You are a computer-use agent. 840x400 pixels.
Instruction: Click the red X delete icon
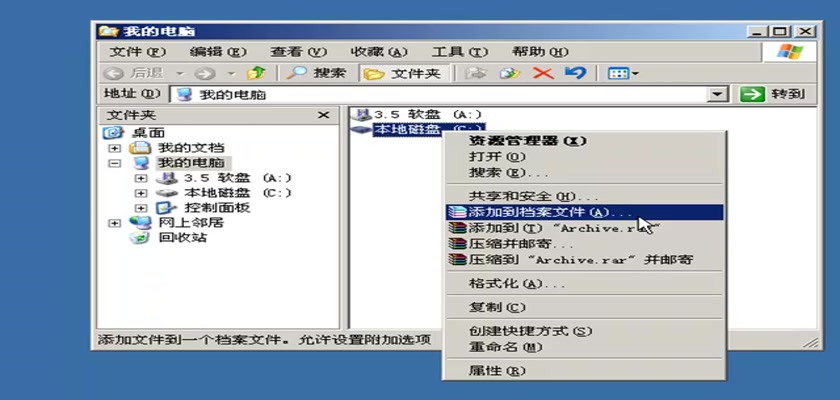point(543,73)
